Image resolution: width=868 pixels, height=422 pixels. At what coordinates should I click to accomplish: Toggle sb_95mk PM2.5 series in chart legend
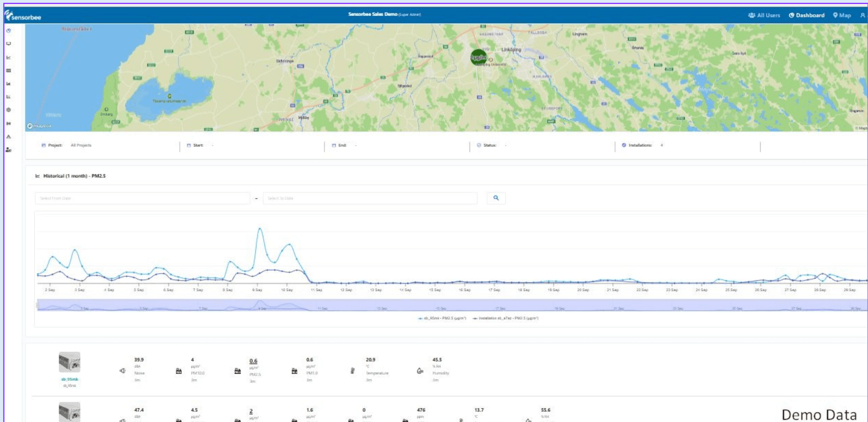pos(442,318)
